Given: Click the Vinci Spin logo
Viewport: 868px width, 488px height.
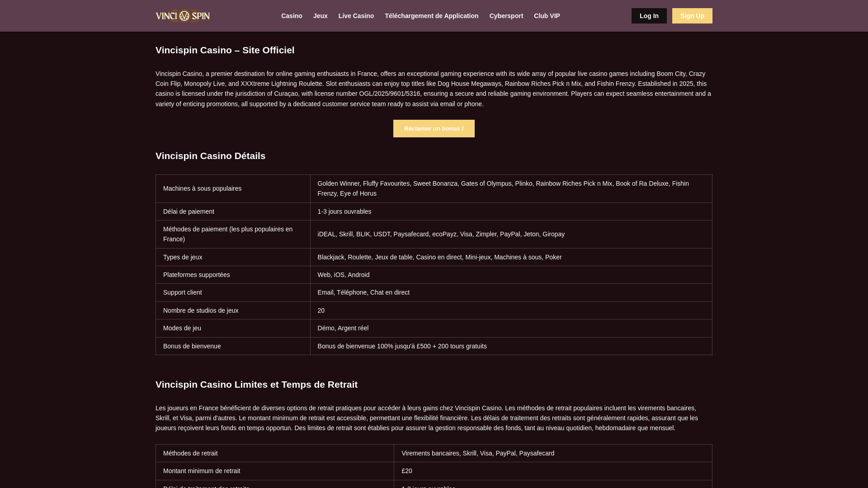Looking at the screenshot, I should [x=183, y=16].
